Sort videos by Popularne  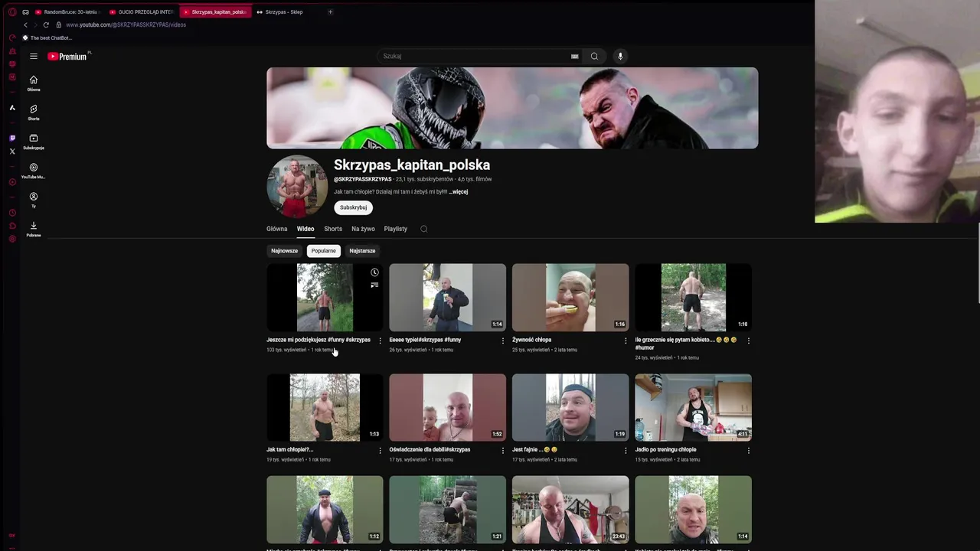[323, 251]
